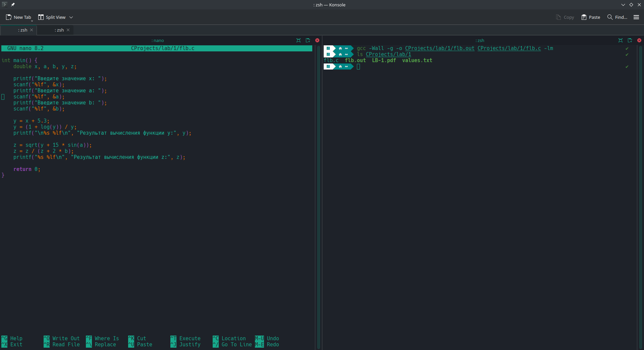644x350 pixels.
Task: Click values.txt in the ls output
Action: click(417, 60)
